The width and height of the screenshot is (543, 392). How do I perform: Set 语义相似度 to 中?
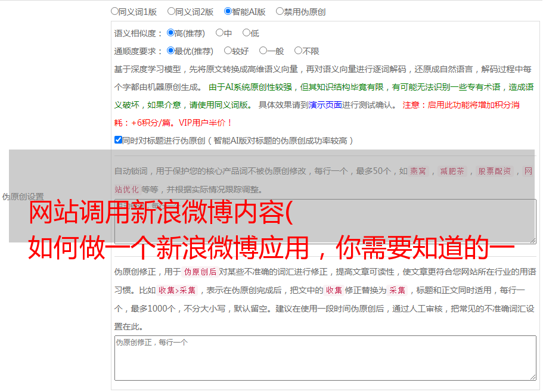[219, 33]
